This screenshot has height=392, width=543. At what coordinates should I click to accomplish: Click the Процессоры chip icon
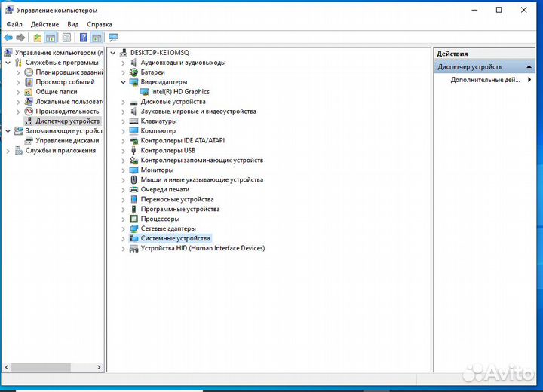coord(133,219)
